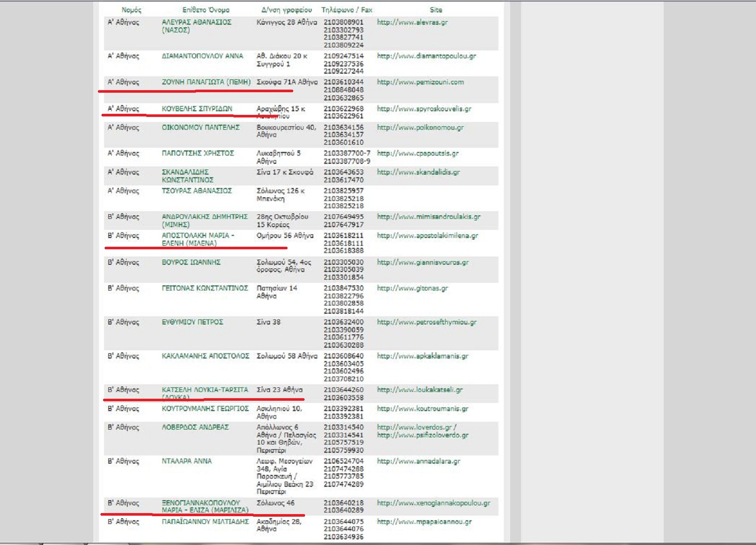Image resolution: width=756 pixels, height=545 pixels.
Task: Select the ΕΥΘΥΜΙΟΥ ΠΕΤΡΟΣ name link
Action: click(192, 322)
